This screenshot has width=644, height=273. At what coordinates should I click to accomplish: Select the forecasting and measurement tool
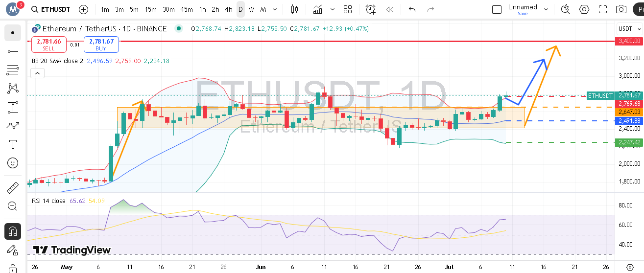coord(13,107)
